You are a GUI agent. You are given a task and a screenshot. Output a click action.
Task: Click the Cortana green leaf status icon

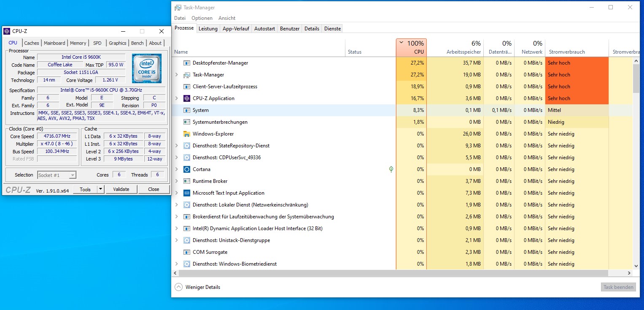pyautogui.click(x=391, y=169)
